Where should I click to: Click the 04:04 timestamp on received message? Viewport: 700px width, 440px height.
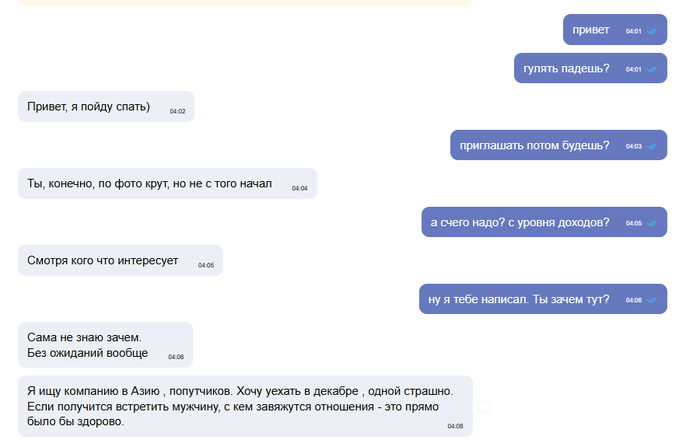pos(300,188)
